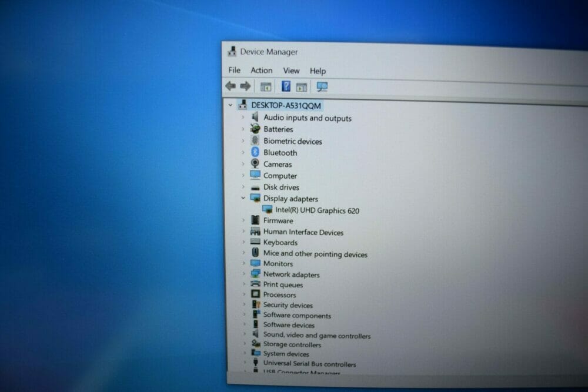Click the Processors icon
The image size is (588, 392).
[255, 294]
